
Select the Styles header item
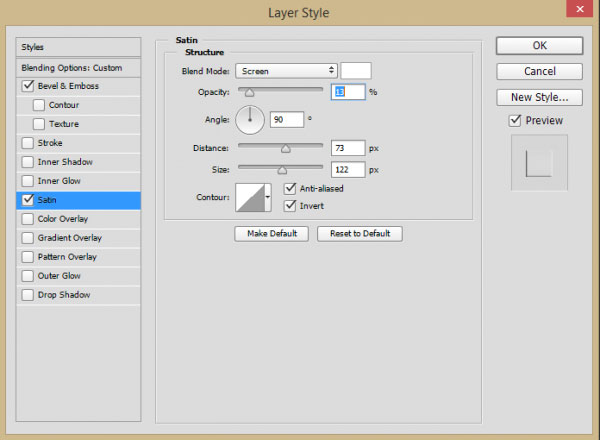pyautogui.click(x=78, y=47)
